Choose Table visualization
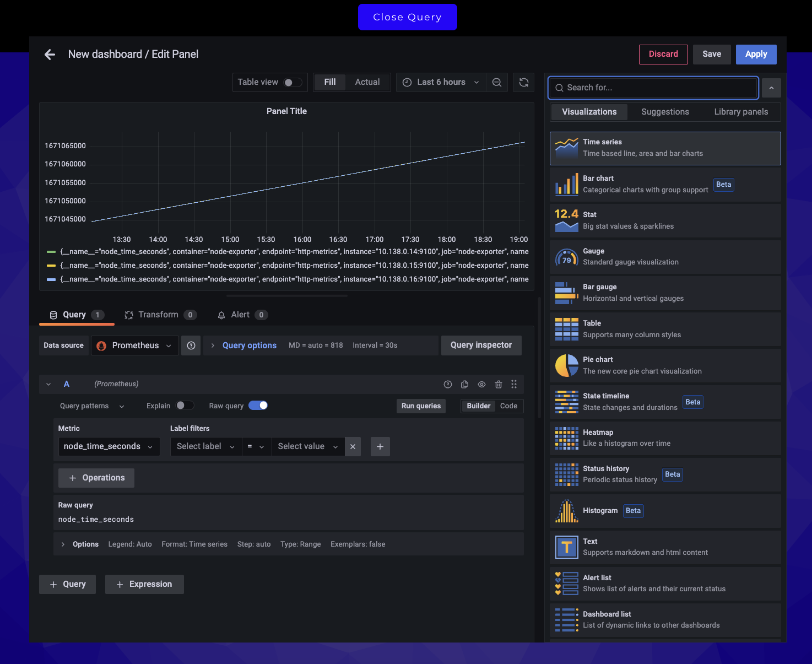Screen dimensions: 812x664 pos(665,330)
